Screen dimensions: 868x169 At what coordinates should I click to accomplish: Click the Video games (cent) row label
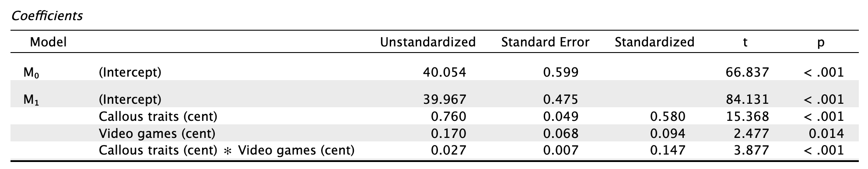157,134
